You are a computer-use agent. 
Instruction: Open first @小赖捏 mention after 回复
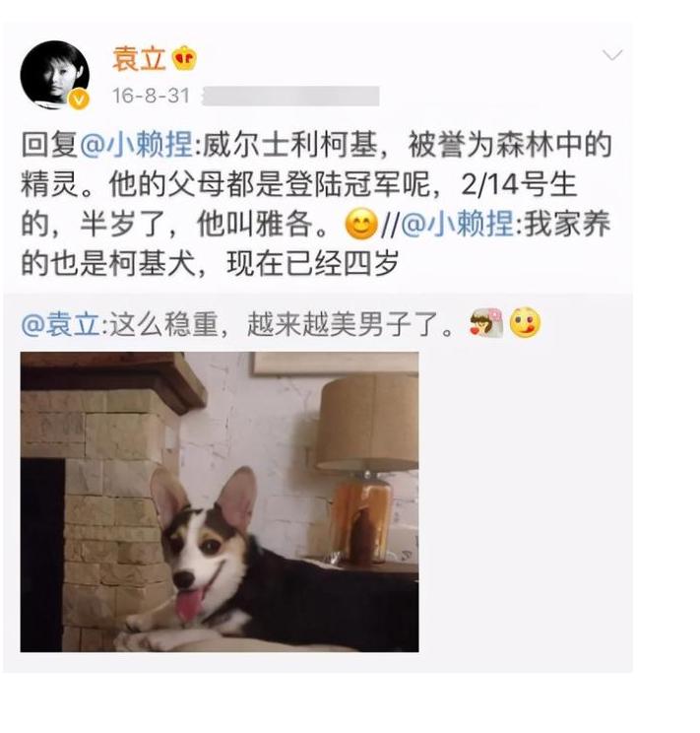pyautogui.click(x=137, y=144)
